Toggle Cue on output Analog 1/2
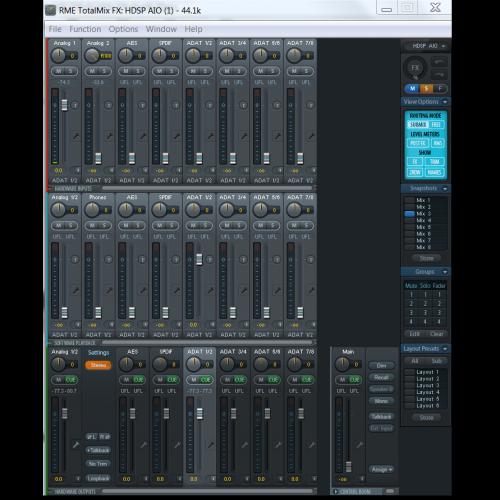Screen dimensions: 500x500 [70, 380]
